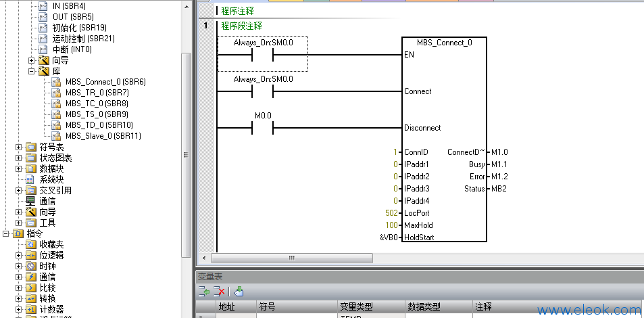The image size is (644, 318).
Task: Select the OUT (SBR5) subroutine icon
Action: pos(43,17)
